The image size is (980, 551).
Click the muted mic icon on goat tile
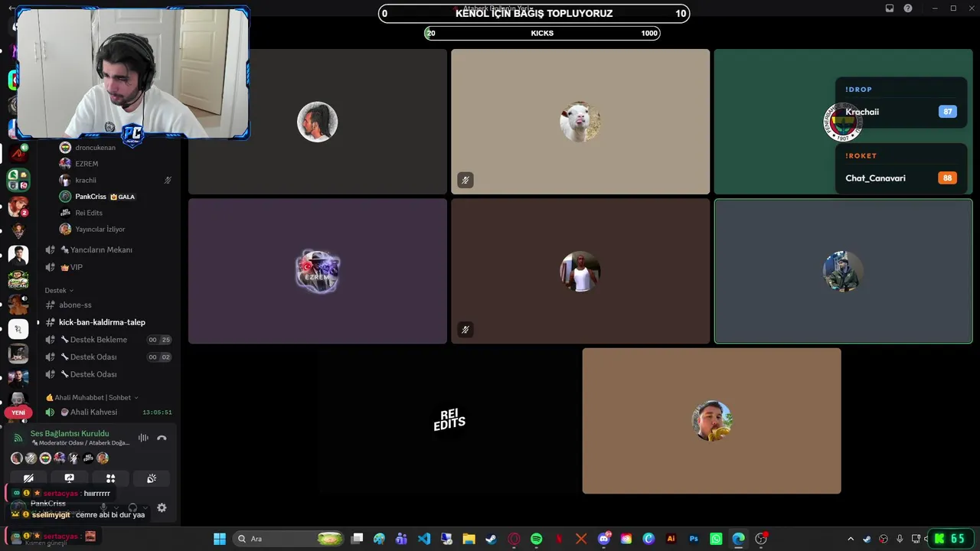(x=465, y=180)
